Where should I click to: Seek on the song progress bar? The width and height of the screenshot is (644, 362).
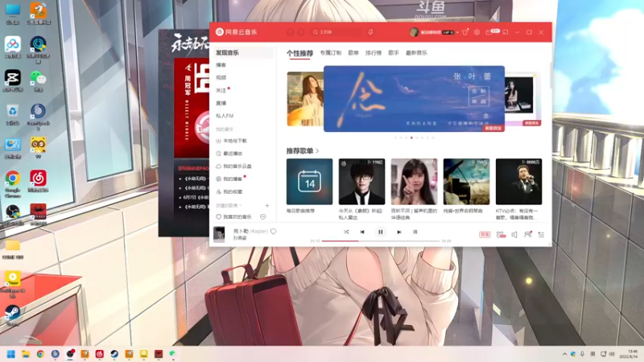[x=380, y=241]
